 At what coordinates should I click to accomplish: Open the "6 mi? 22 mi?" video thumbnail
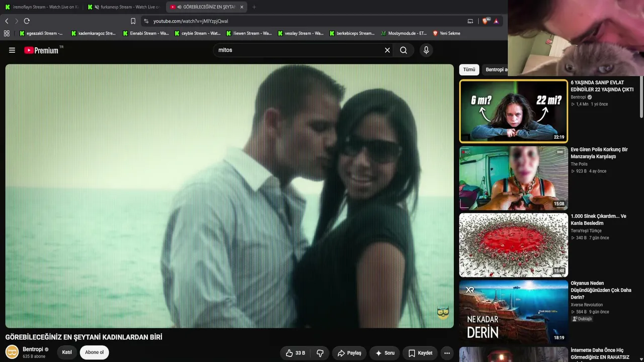tap(514, 111)
